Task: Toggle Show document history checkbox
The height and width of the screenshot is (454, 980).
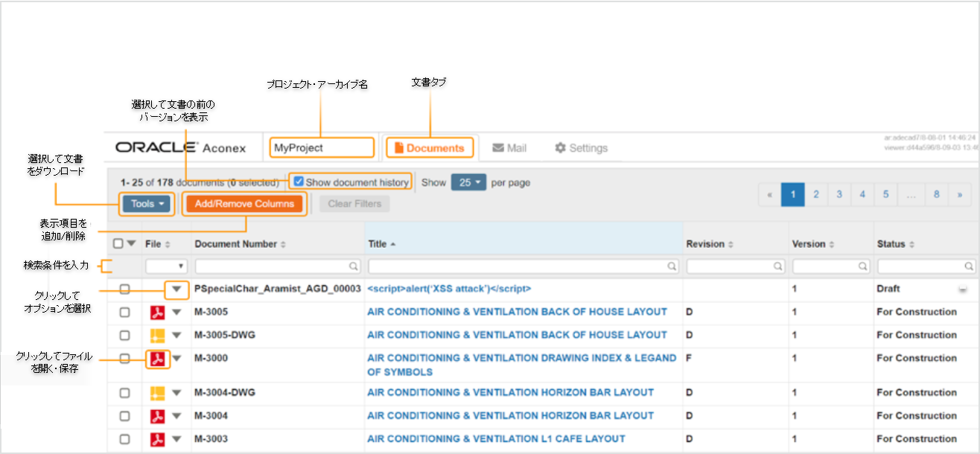Action: [299, 181]
